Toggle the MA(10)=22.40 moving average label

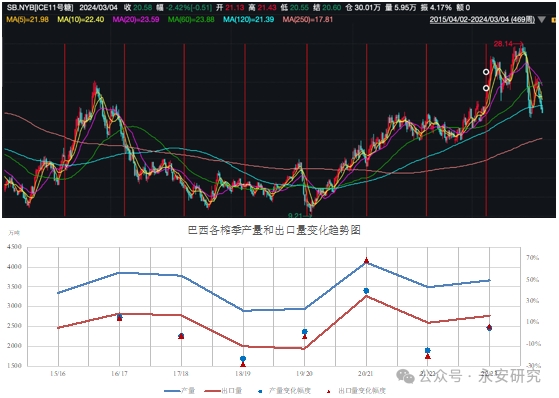click(x=81, y=20)
